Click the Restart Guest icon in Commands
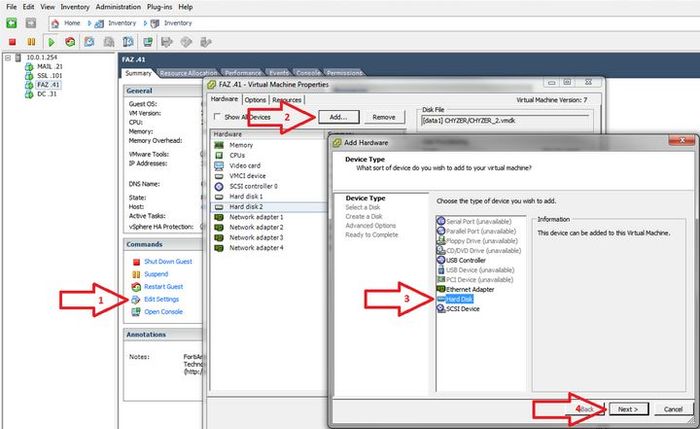700x429 pixels. [137, 287]
